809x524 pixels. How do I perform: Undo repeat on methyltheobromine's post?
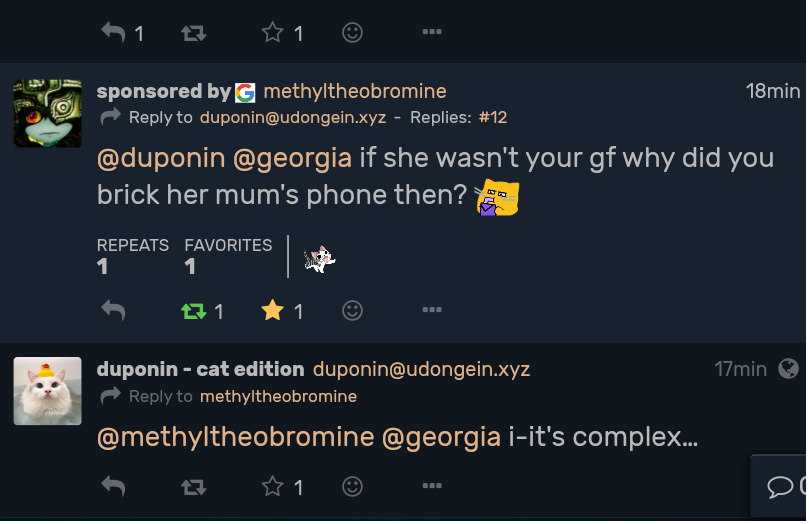[x=193, y=311]
